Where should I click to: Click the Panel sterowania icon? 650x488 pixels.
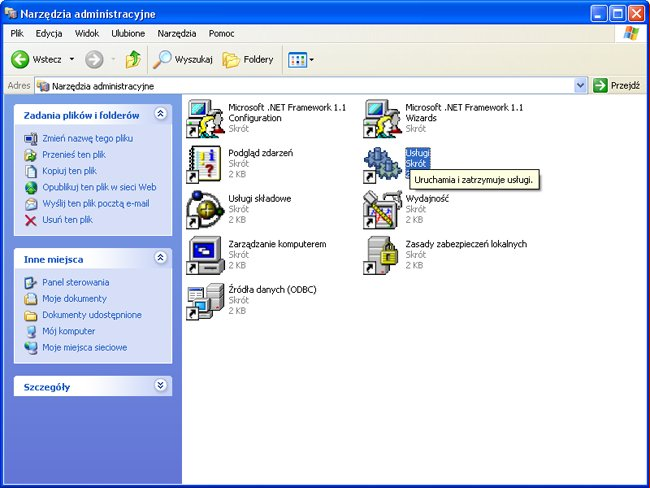tap(31, 283)
